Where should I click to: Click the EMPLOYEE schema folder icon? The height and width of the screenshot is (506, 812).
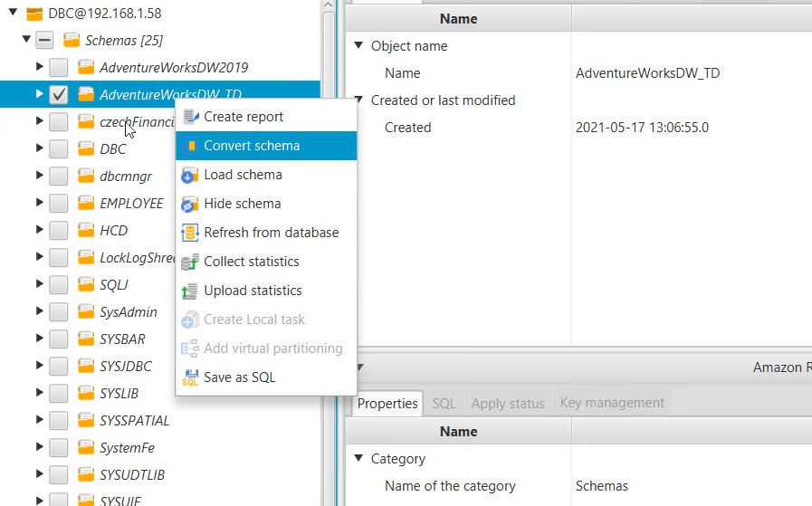[x=85, y=203]
